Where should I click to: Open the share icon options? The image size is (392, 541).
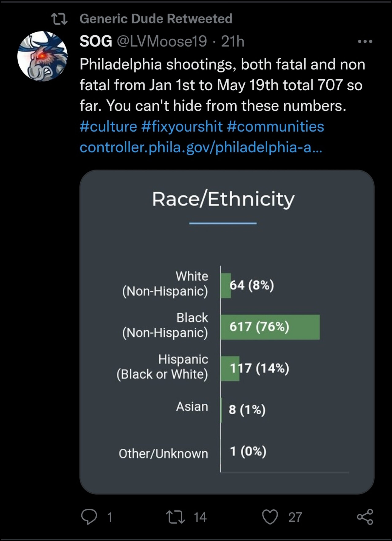[365, 517]
